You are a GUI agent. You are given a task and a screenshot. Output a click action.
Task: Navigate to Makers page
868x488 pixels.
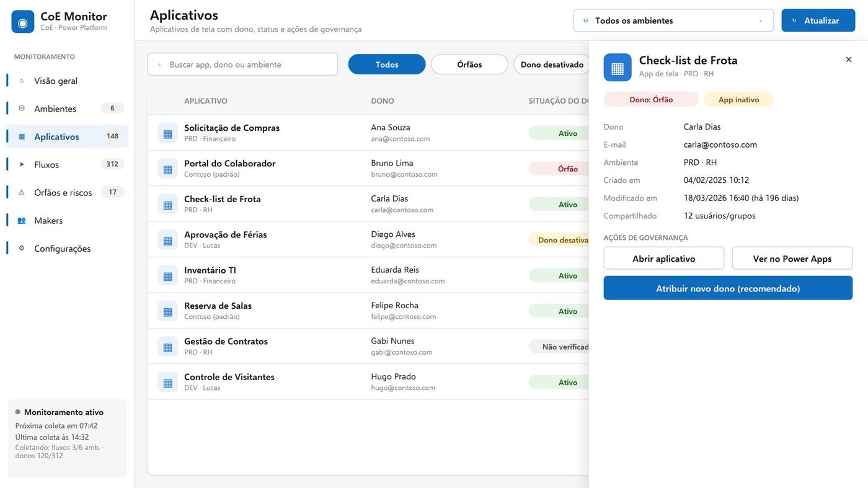[67, 220]
